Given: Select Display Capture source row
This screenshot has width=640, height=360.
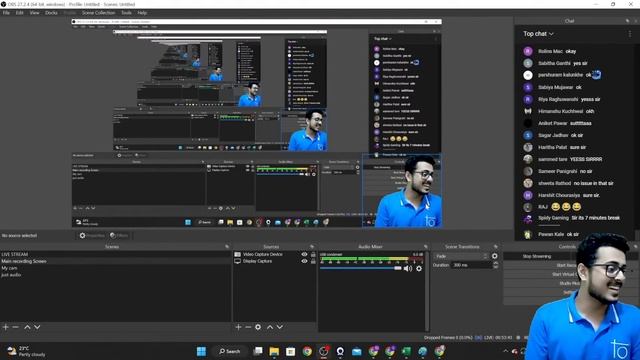Looking at the screenshot, I should 275,261.
